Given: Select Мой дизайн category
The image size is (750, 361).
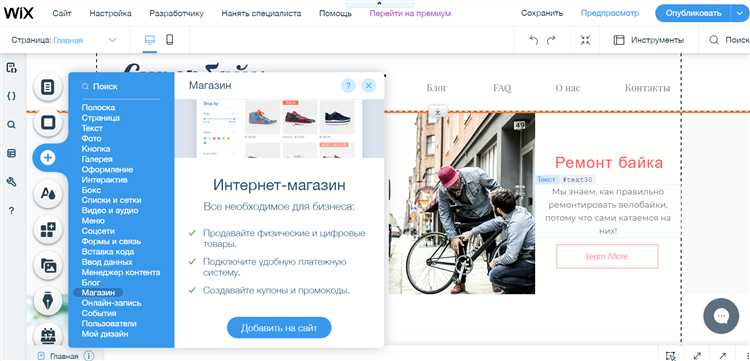Looking at the screenshot, I should (104, 334).
